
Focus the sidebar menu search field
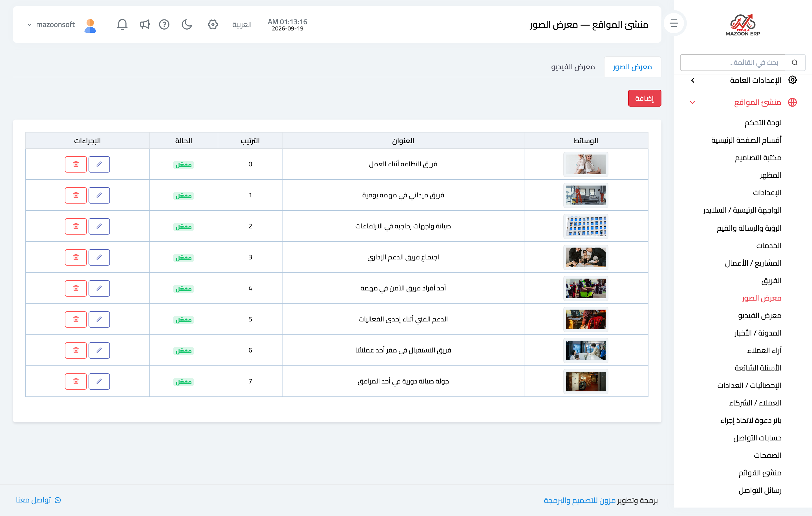(732, 62)
